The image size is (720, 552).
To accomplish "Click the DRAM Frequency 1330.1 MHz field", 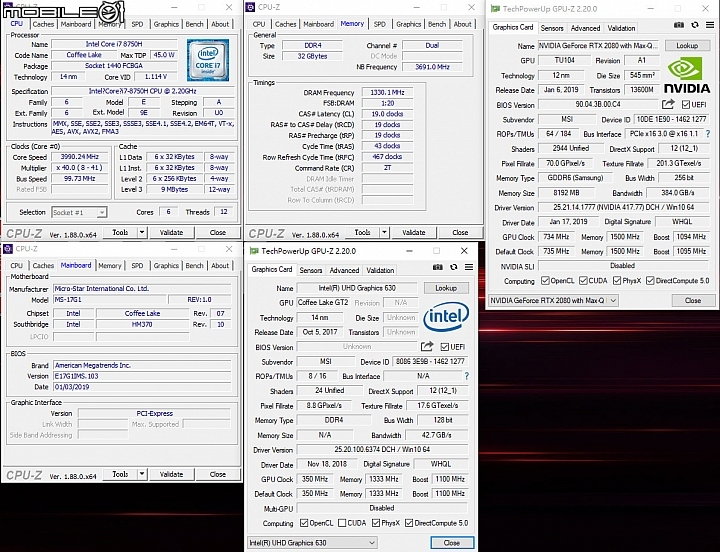I will (x=387, y=92).
